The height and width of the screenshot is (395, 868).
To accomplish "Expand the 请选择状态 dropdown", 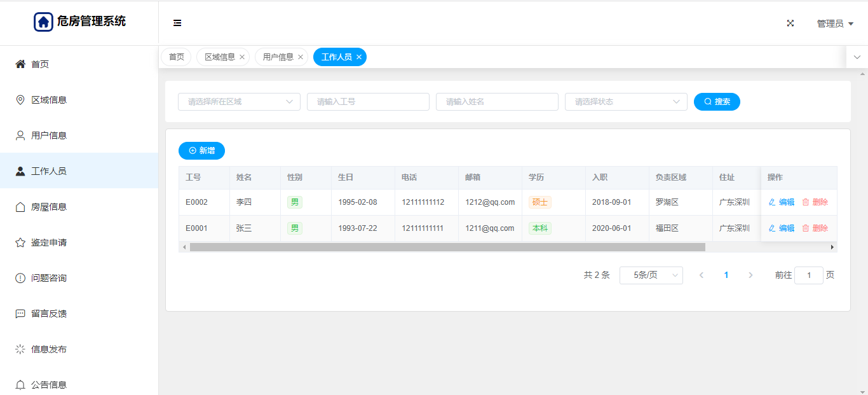I will [626, 102].
